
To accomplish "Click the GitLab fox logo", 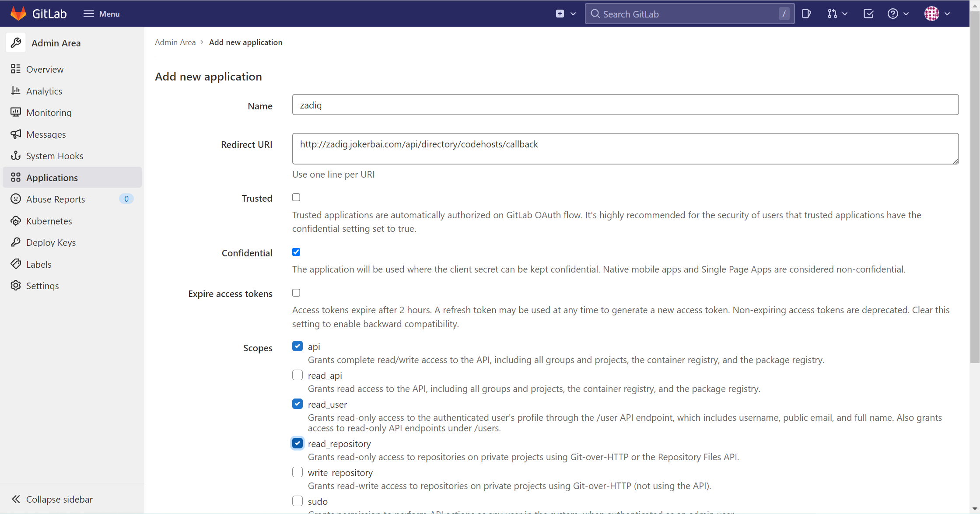I will (x=18, y=14).
